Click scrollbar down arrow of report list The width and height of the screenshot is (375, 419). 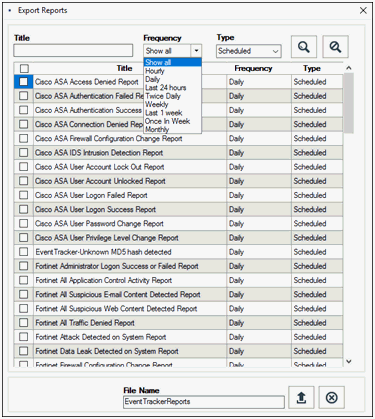pyautogui.click(x=349, y=361)
